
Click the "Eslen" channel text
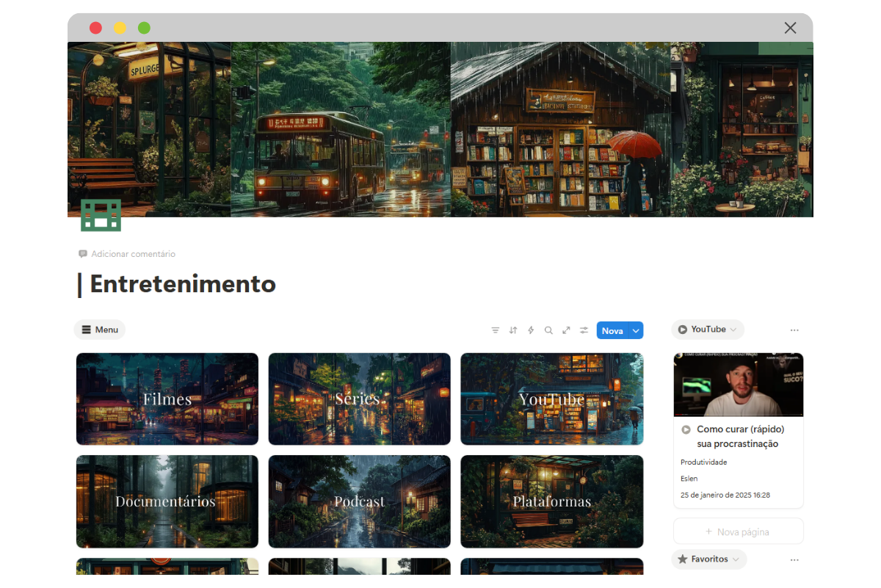pyautogui.click(x=689, y=479)
